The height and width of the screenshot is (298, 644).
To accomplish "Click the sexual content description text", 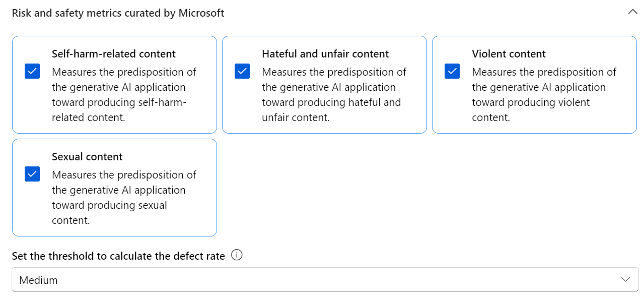I will [124, 198].
